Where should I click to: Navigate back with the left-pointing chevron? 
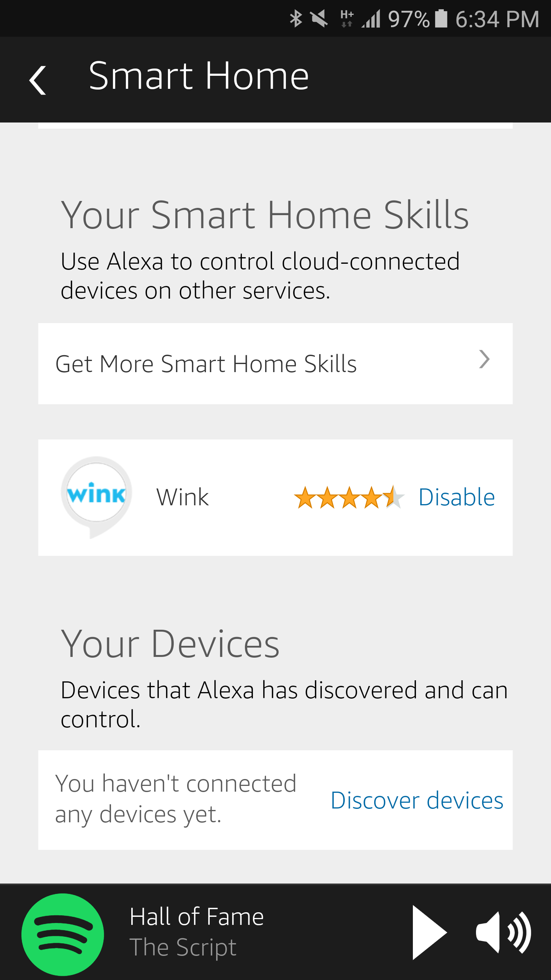(x=37, y=80)
